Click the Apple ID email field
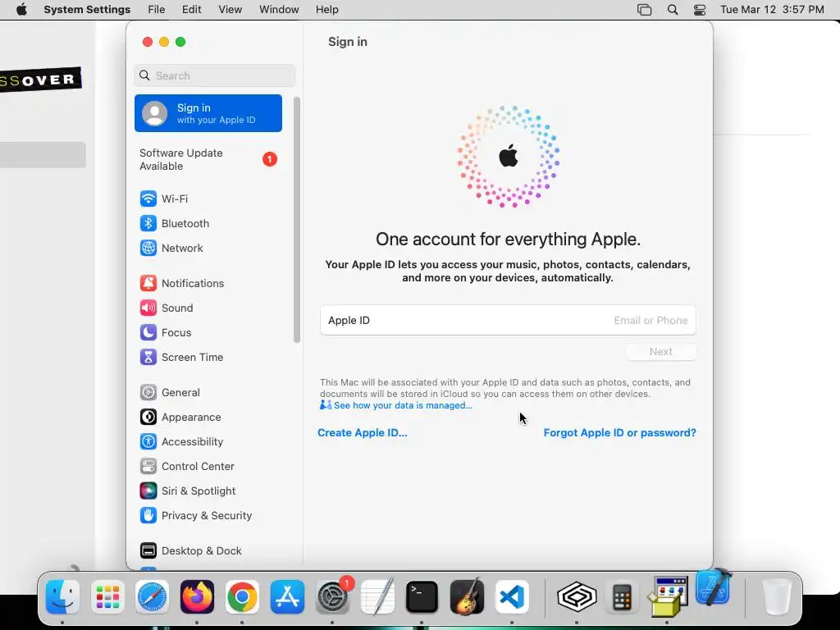The width and height of the screenshot is (840, 630). (508, 321)
